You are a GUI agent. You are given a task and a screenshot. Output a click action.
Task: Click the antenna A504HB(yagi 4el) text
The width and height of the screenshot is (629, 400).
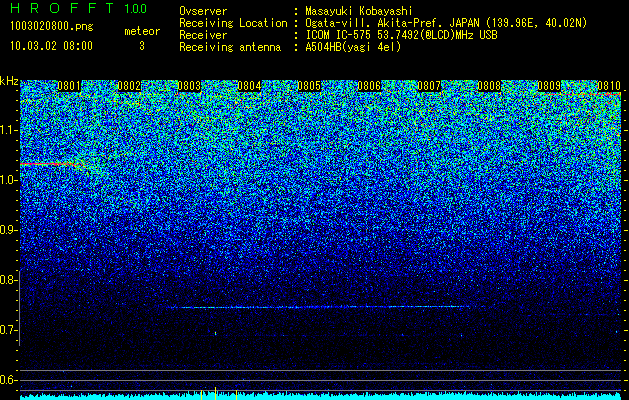[353, 47]
